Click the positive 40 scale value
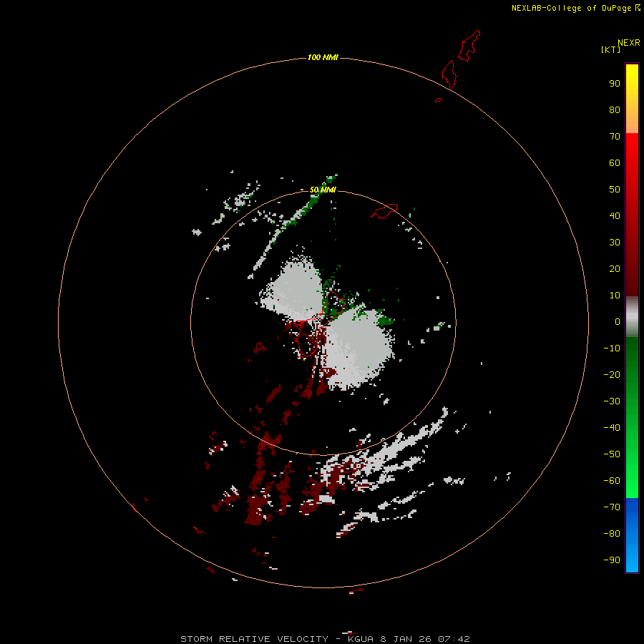 pos(615,216)
